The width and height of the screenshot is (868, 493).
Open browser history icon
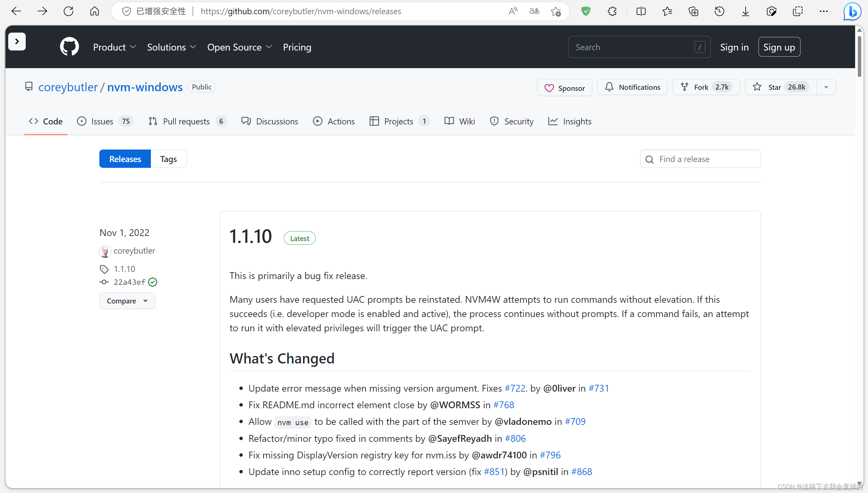point(719,11)
